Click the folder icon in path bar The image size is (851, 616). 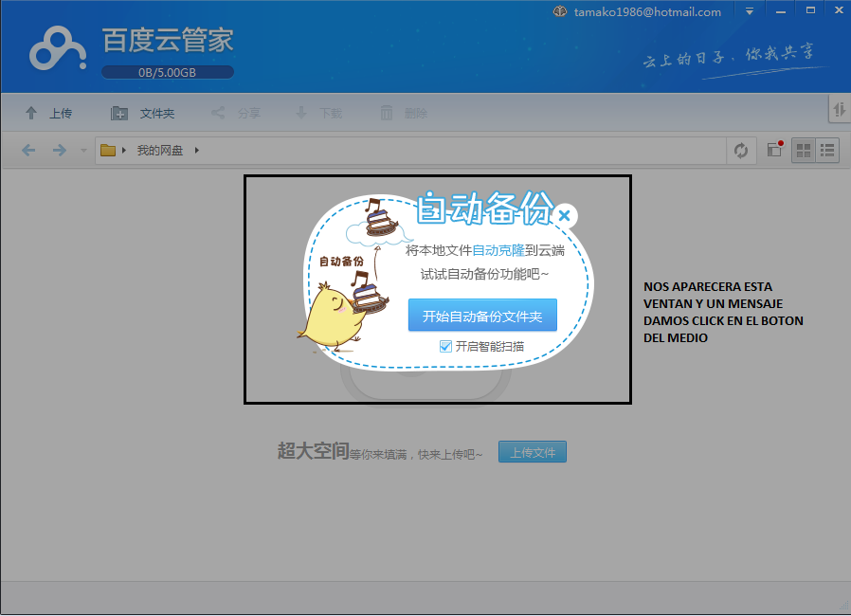pyautogui.click(x=108, y=151)
